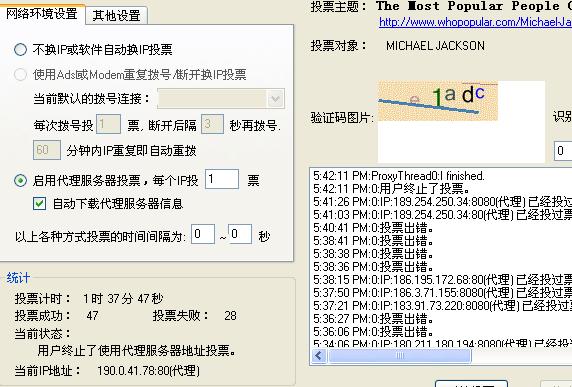The width and height of the screenshot is (572, 387).
Task: Click the 60 分钟内IP重复 minutes field
Action: point(47,150)
